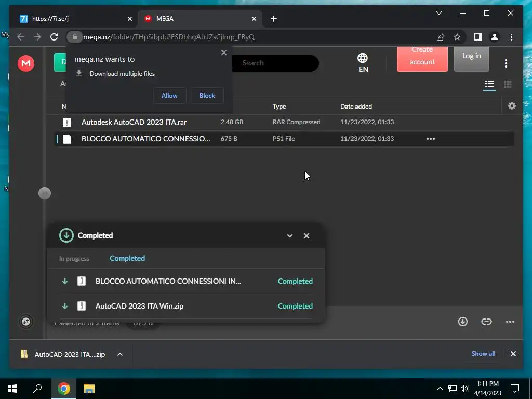Expand the sidebar with round arrow handle

[45, 193]
